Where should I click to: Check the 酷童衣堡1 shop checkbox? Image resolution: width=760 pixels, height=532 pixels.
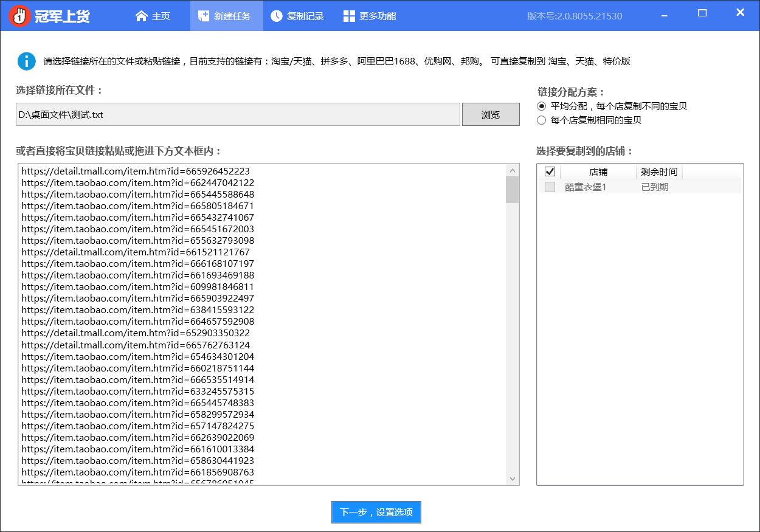pyautogui.click(x=550, y=187)
